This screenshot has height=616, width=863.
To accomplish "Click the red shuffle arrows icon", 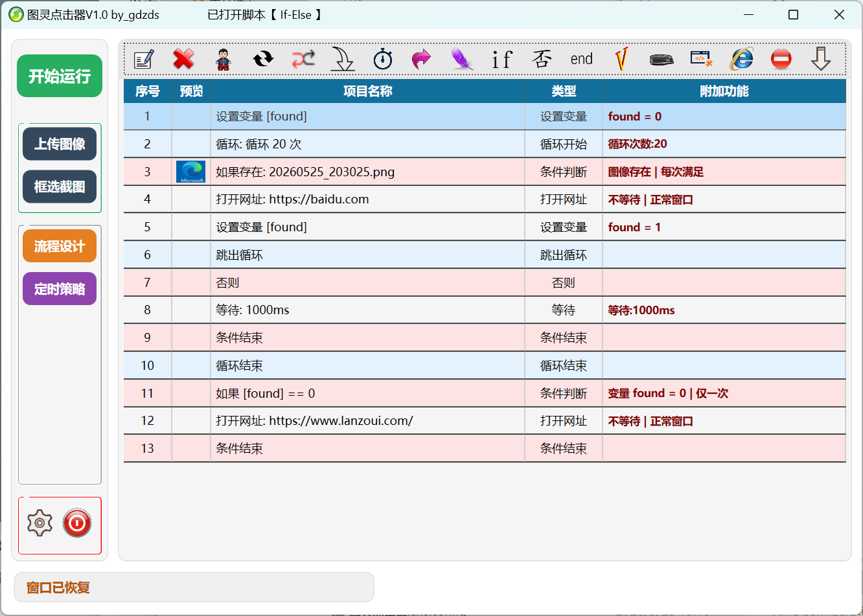I will tap(303, 60).
